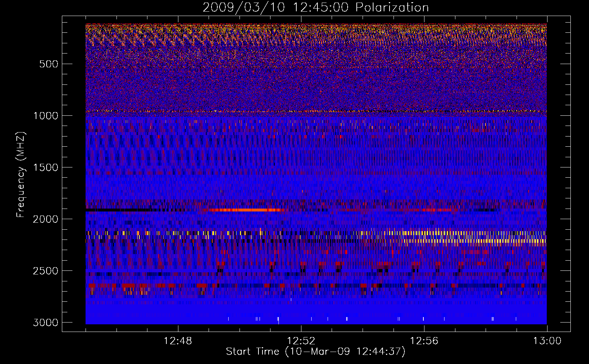Click the yellow emission stripe near 2200 MHz
Image resolution: width=589 pixels, height=364 pixels.
tap(473, 241)
